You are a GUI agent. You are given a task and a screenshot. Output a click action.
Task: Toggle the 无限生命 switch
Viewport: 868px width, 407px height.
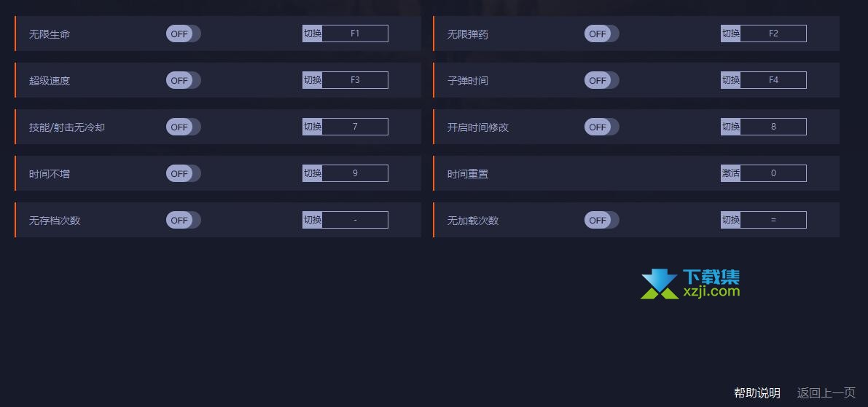(183, 33)
